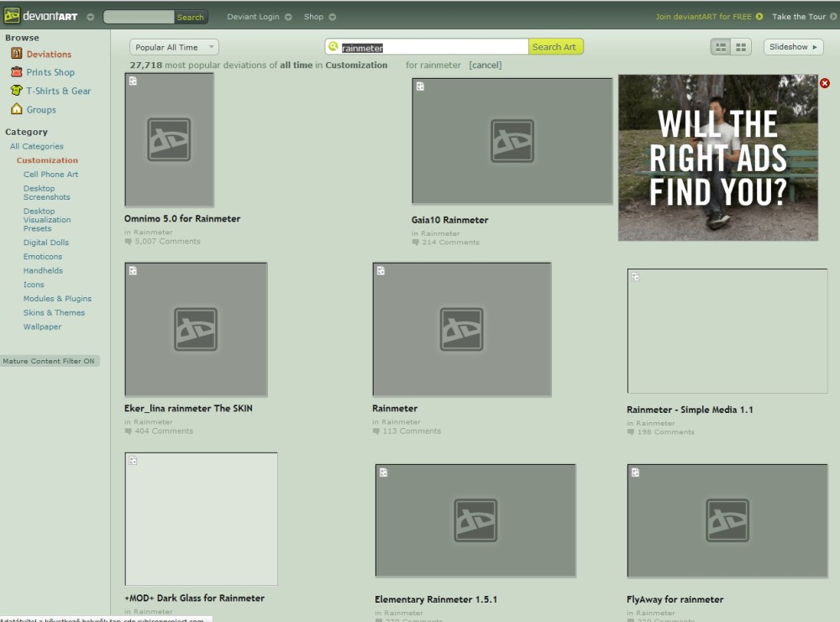Image resolution: width=840 pixels, height=622 pixels.
Task: Click Rainmeter - Simple Media 1.1 title
Action: (690, 410)
